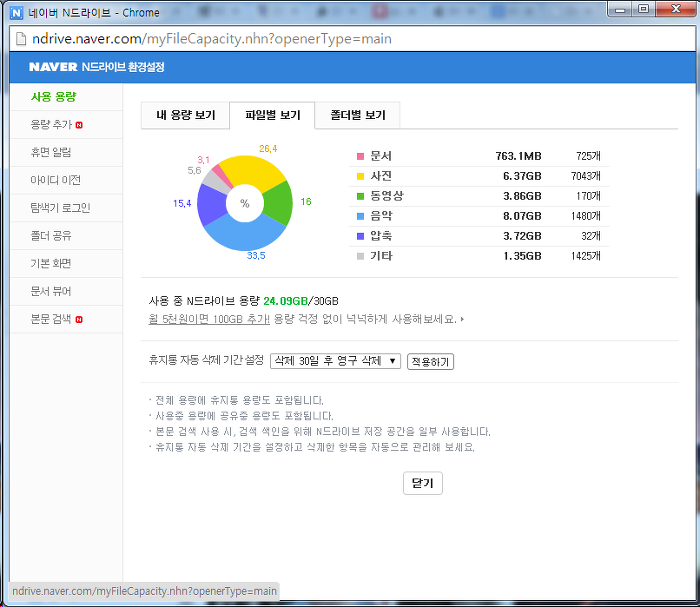Click the green pie chart slice
Screen dimensions: 700x607
point(279,203)
